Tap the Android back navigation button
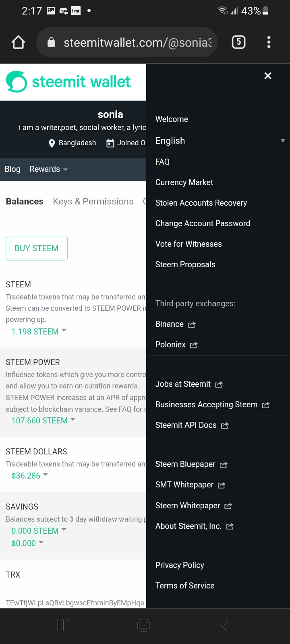Screen dimensions: 290x644 click(225, 625)
